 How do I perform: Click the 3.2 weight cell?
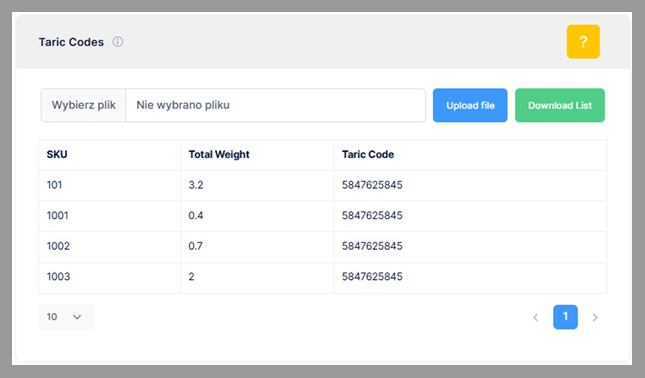point(196,185)
